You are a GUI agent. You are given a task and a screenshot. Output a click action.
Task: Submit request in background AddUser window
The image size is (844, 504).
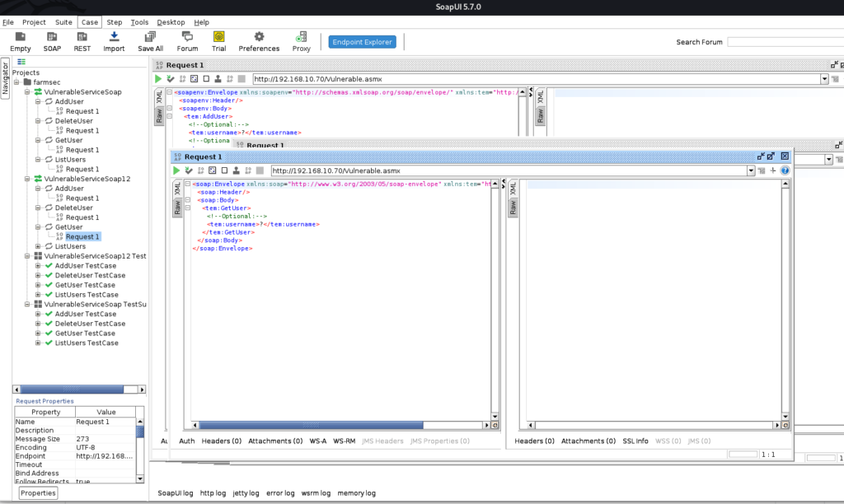158,78
